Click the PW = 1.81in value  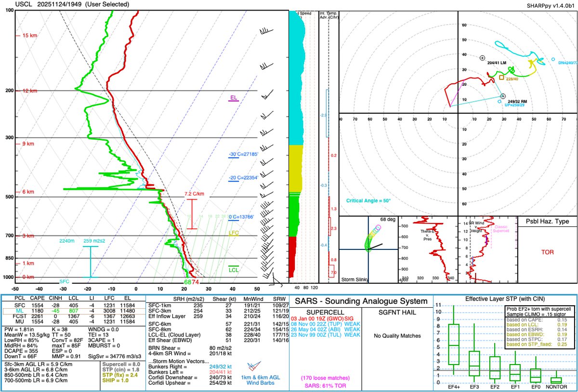point(20,329)
